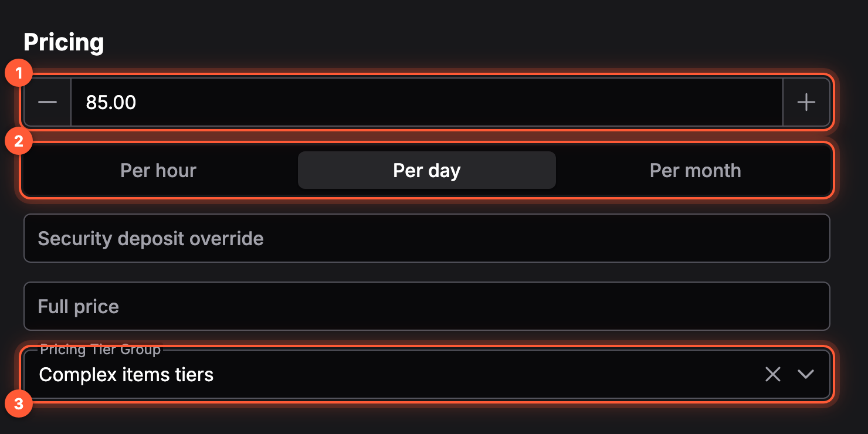868x434 pixels.
Task: Select the Per hour rate option
Action: pyautogui.click(x=158, y=171)
